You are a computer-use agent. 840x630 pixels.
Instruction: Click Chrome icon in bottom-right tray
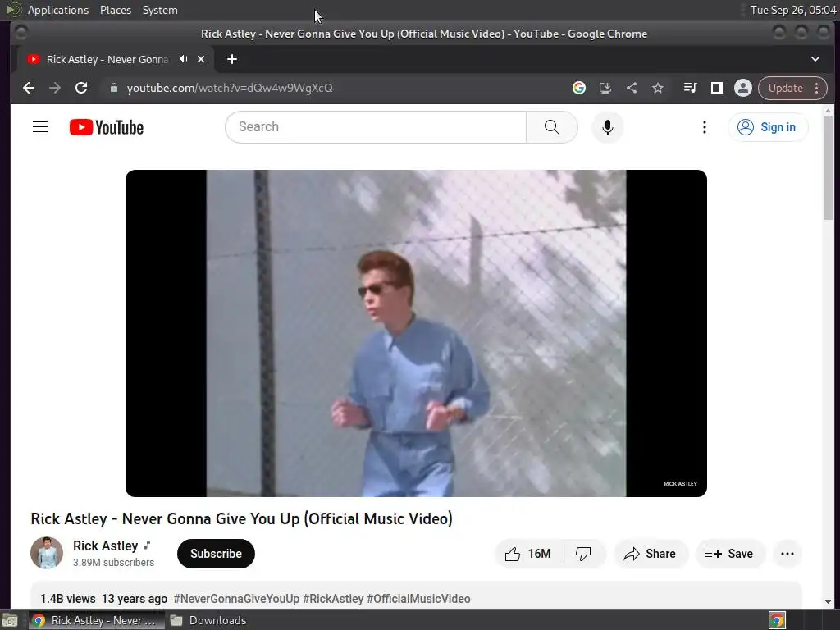778,620
